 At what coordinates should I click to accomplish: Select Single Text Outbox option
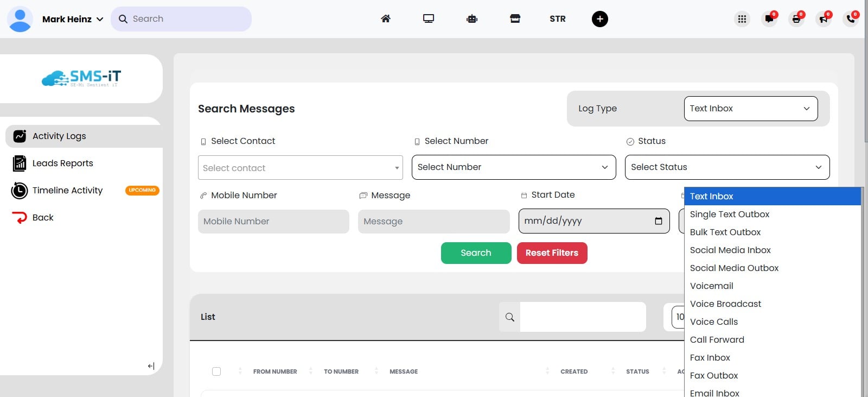(x=773, y=215)
